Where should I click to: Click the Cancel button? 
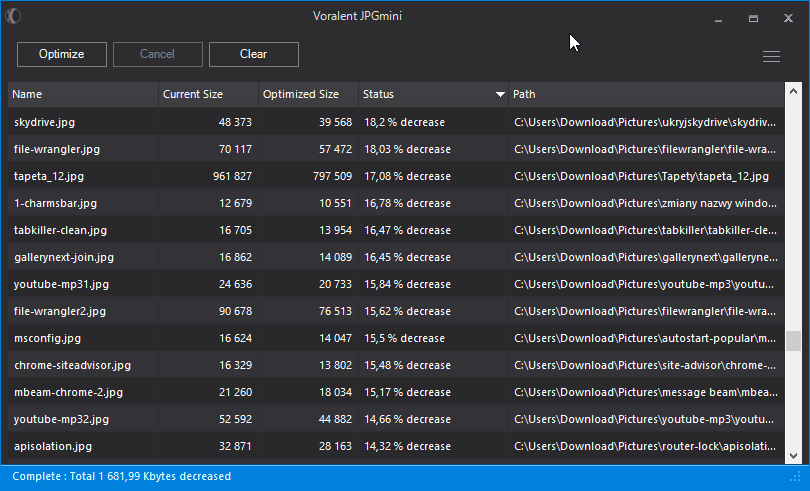click(158, 54)
